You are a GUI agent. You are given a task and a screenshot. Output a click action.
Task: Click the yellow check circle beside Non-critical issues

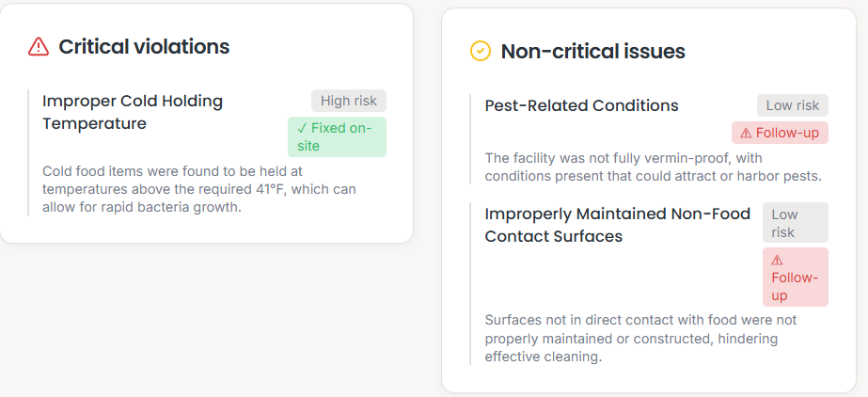[x=481, y=52]
